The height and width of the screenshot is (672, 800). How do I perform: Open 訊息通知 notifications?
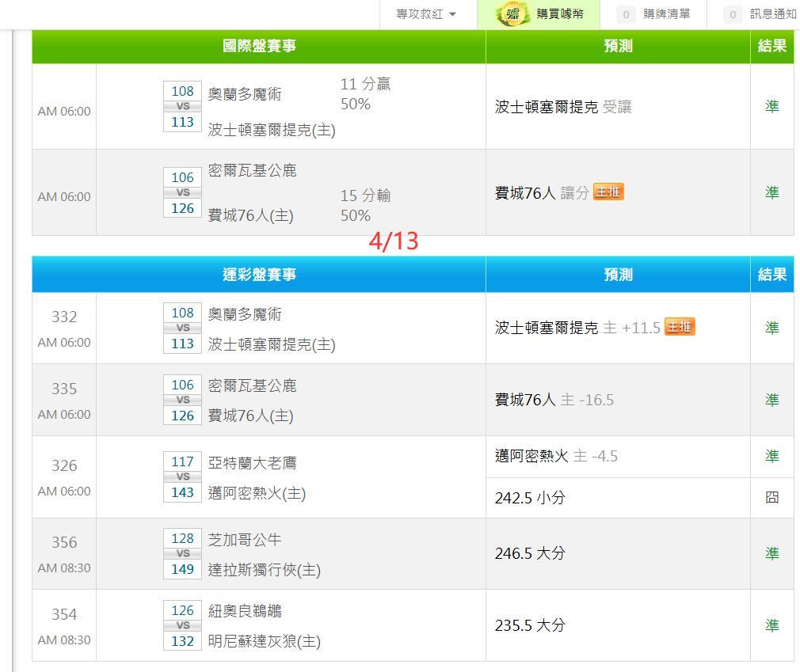pyautogui.click(x=772, y=14)
